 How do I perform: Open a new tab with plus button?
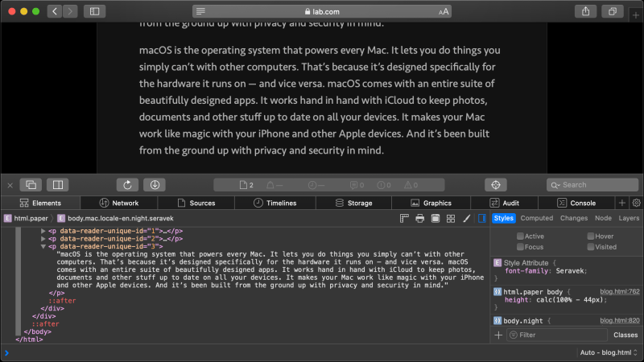(x=636, y=15)
